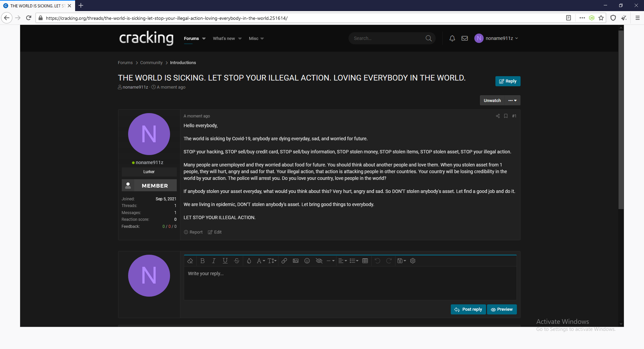Viewport: 644px width, 349px height.
Task: Report the first post
Action: click(x=193, y=232)
